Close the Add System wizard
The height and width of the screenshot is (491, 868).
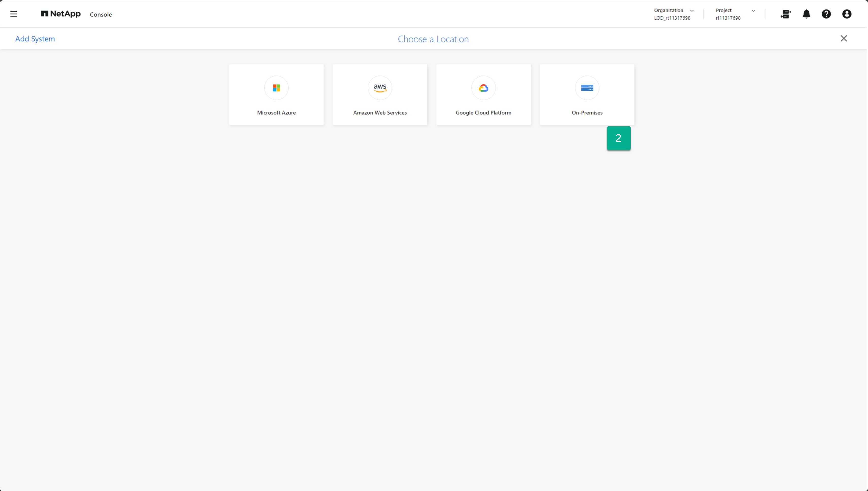pos(844,38)
